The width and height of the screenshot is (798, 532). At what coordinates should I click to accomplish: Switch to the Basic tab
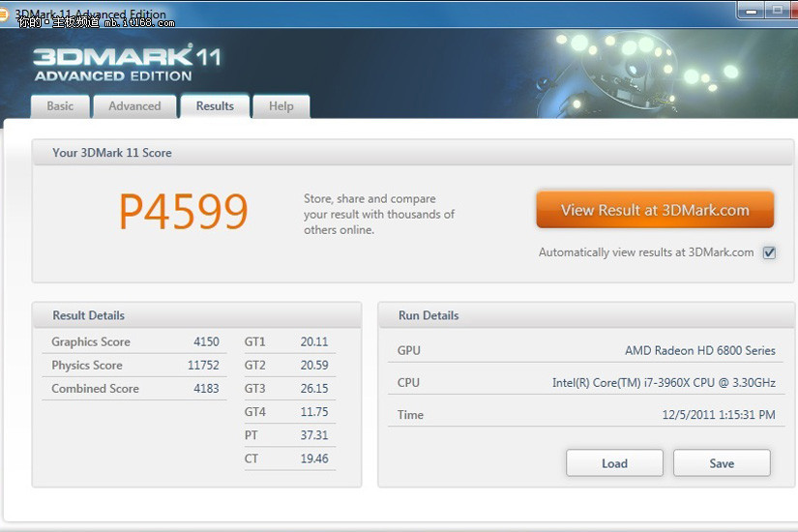(60, 106)
